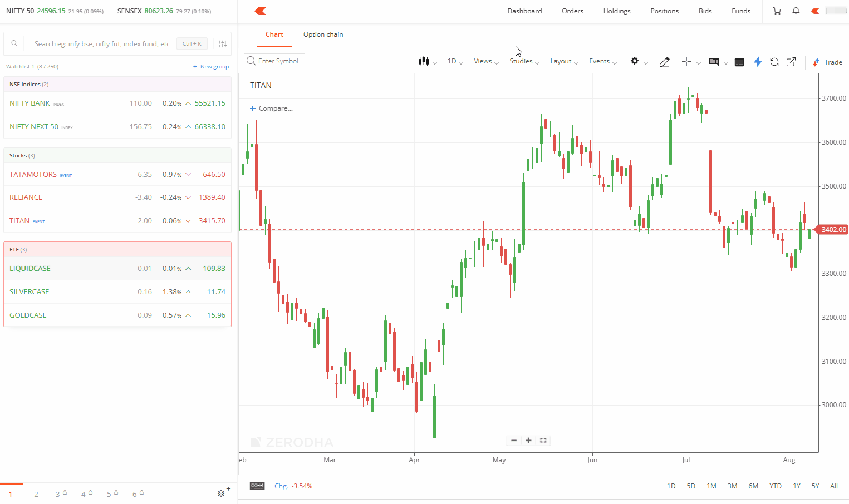Open the Holdings menu item

pos(616,11)
